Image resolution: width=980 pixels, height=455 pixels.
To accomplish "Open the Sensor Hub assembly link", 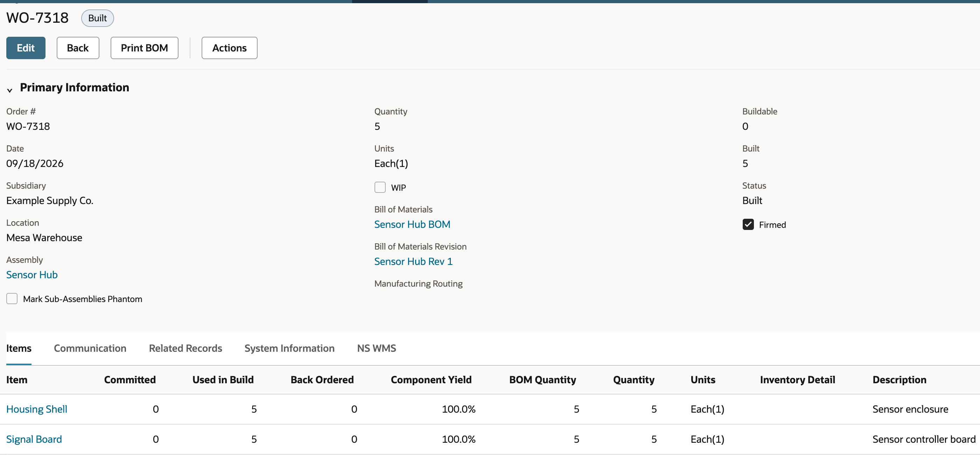I will 32,275.
